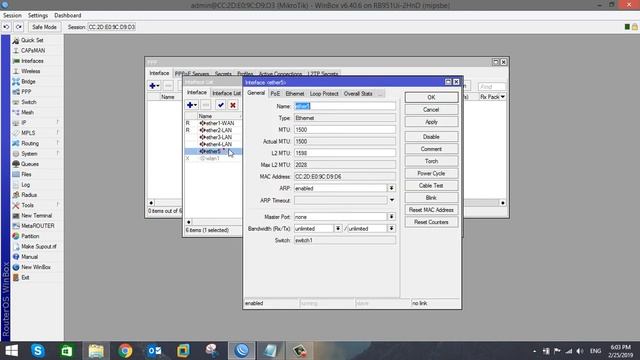Click the Cable Test button
This screenshot has width=640, height=360.
click(x=431, y=186)
